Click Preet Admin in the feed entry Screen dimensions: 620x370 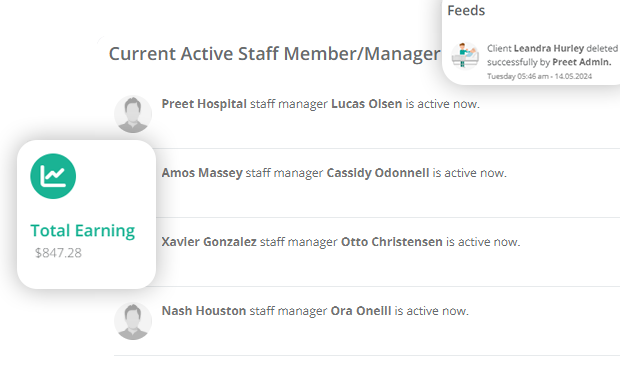tap(582, 62)
